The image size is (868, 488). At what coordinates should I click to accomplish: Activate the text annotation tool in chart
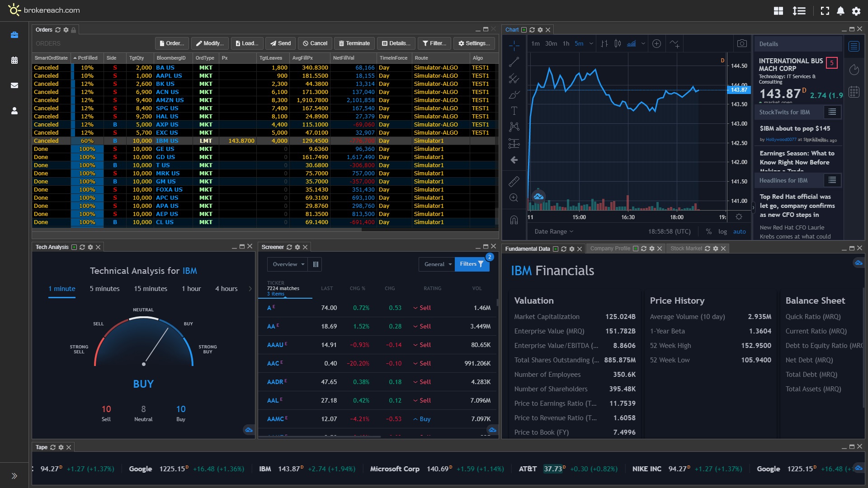[x=514, y=111]
